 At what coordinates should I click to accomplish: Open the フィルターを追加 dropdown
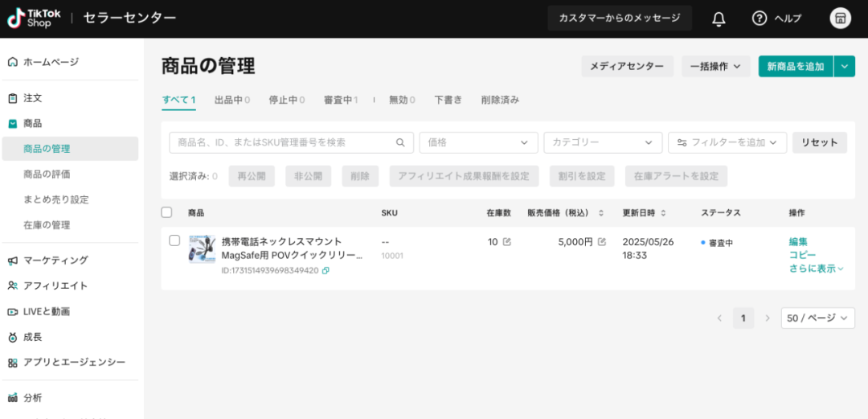tap(727, 142)
